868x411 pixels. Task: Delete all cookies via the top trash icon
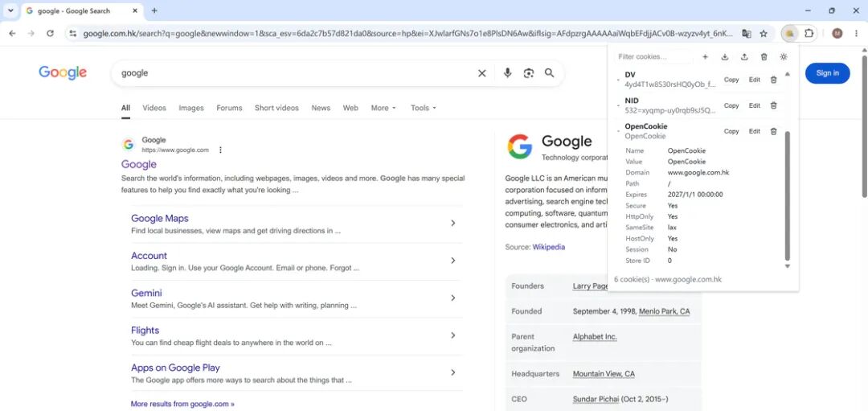764,57
